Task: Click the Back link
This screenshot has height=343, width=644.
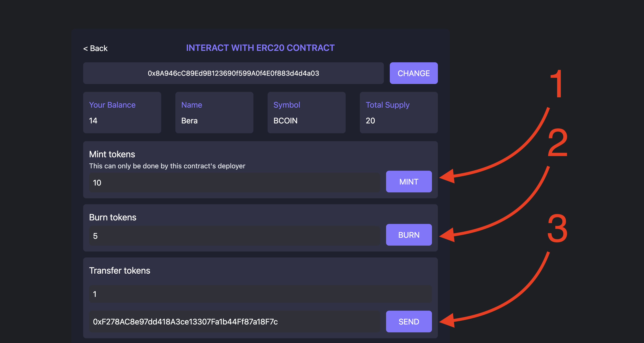Action: [x=95, y=48]
